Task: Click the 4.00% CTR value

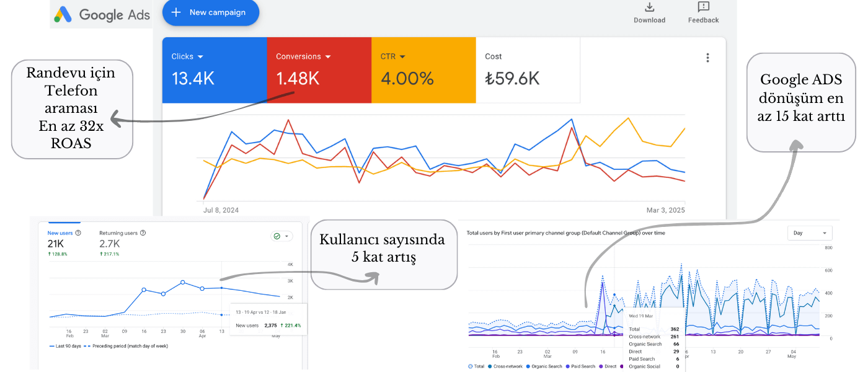Action: tap(407, 78)
